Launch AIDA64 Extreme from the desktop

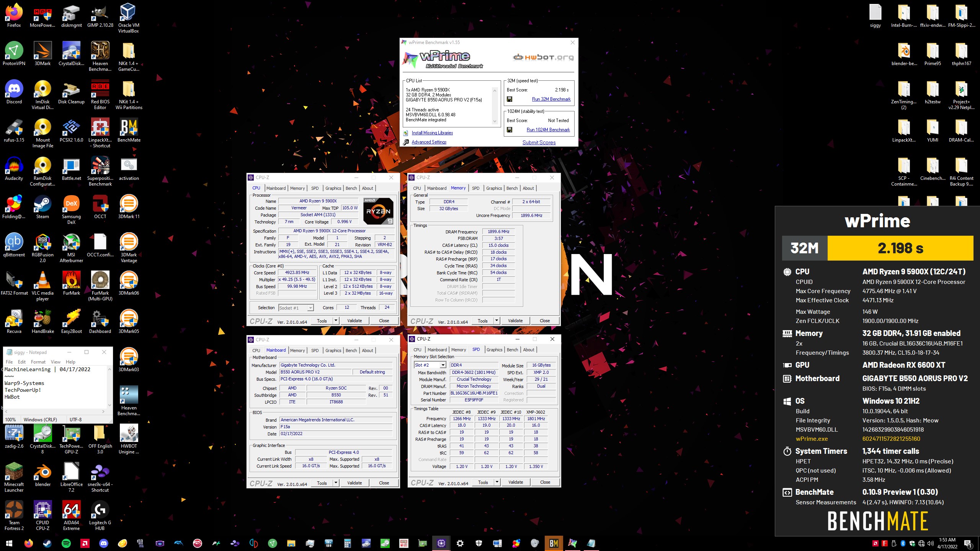[71, 516]
